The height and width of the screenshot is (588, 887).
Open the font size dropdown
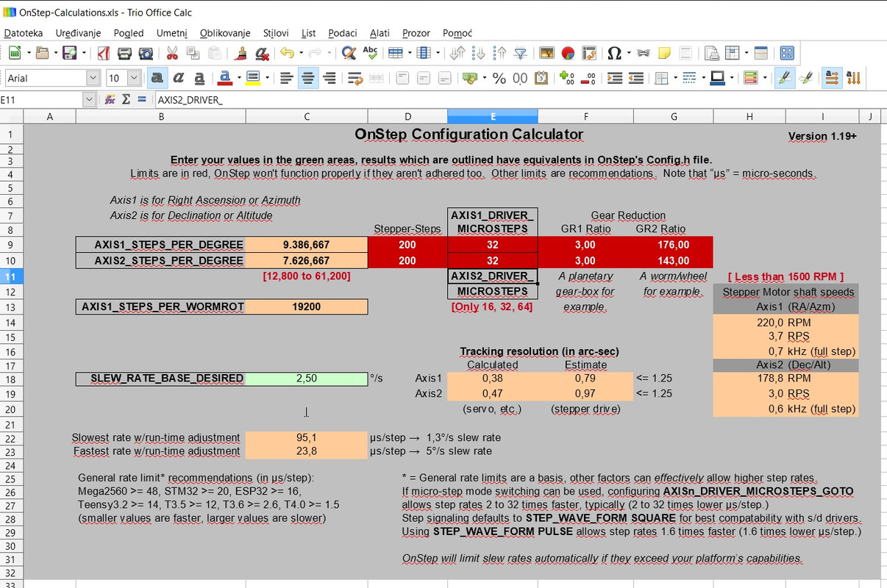tap(134, 78)
